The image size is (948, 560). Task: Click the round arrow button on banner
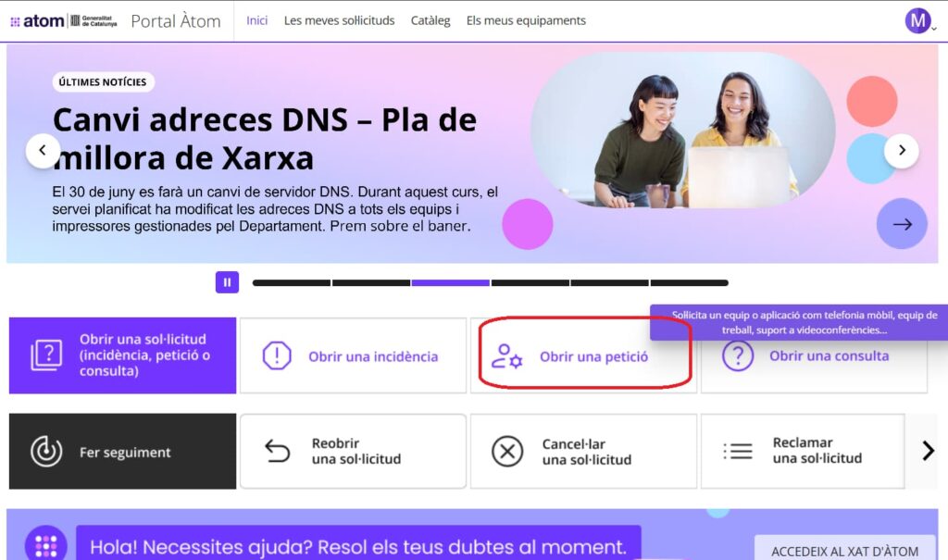pyautogui.click(x=902, y=224)
